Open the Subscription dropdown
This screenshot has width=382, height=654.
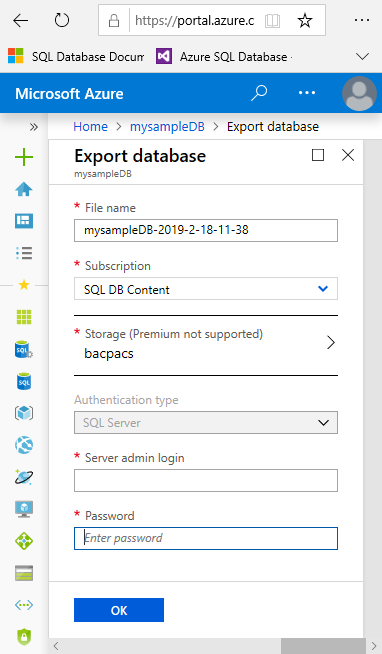tap(206, 289)
